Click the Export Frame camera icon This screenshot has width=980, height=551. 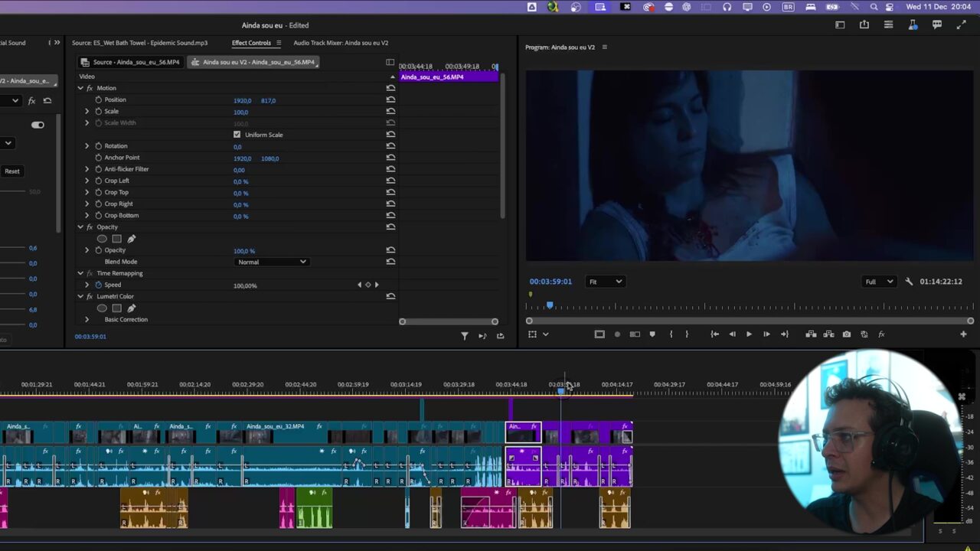846,334
